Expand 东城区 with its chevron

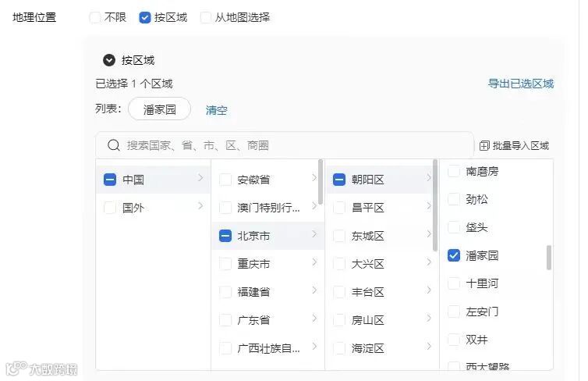(429, 234)
